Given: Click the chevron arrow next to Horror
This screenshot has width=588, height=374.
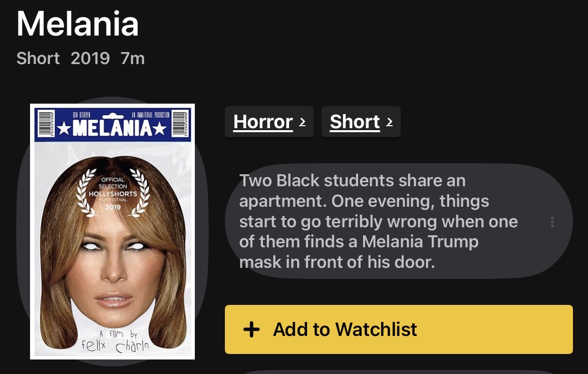Looking at the screenshot, I should tap(302, 122).
